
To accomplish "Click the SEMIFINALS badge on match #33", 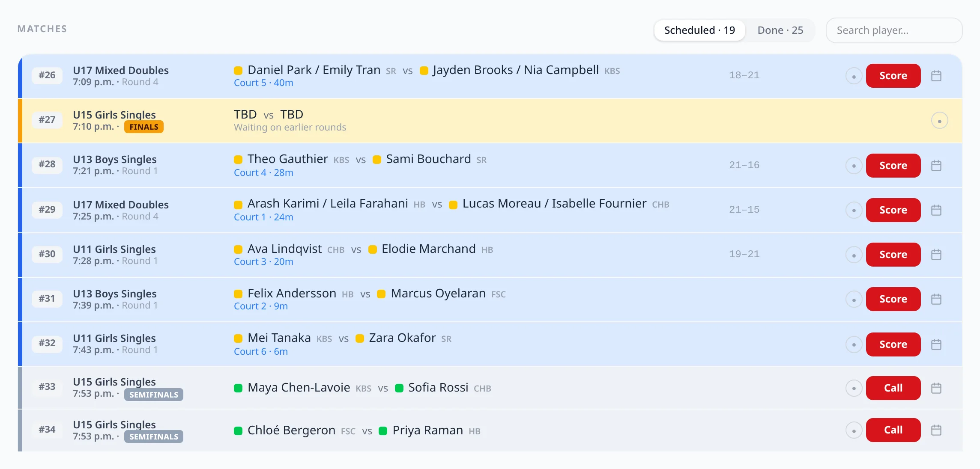I will [x=154, y=395].
